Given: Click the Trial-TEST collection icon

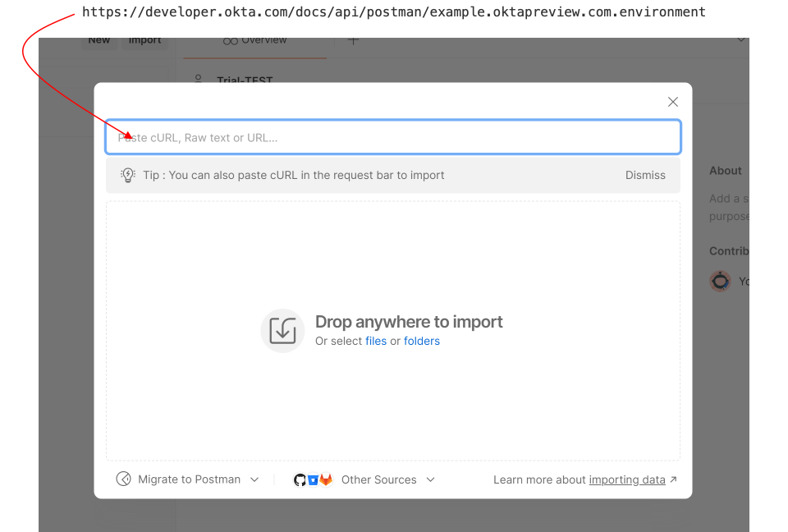Looking at the screenshot, I should pyautogui.click(x=198, y=79).
